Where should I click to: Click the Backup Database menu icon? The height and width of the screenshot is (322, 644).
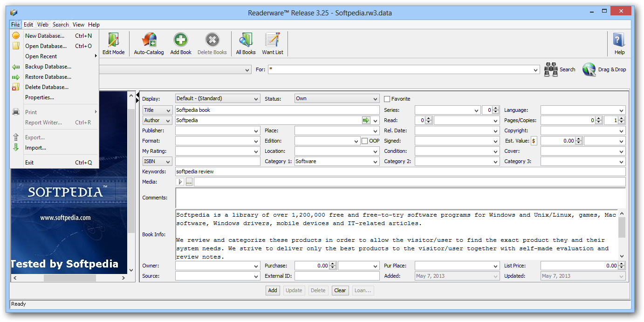(16, 67)
